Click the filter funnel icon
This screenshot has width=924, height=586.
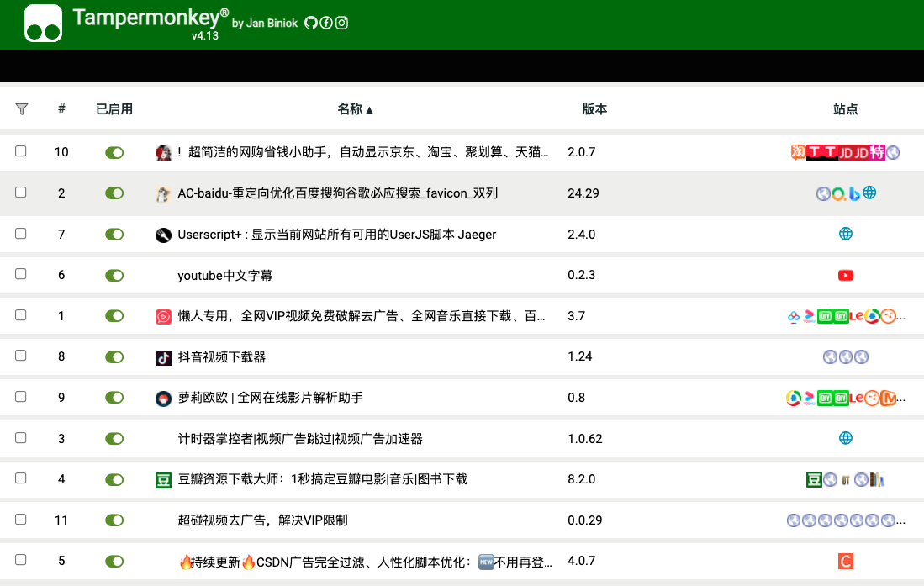pos(22,109)
